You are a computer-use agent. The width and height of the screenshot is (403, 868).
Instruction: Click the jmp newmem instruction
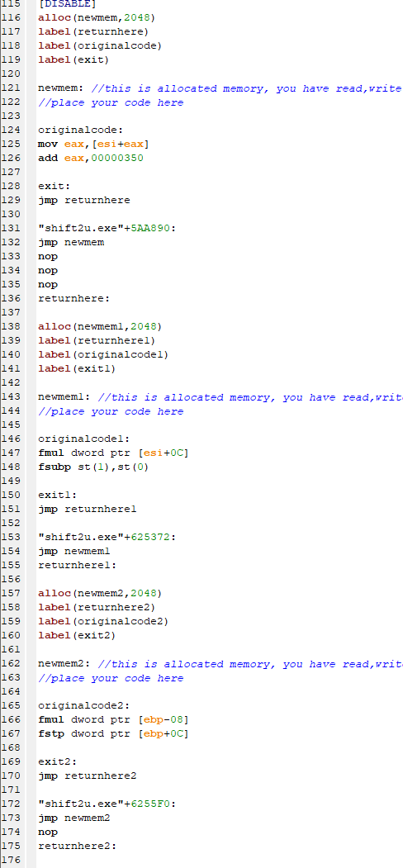[70, 243]
